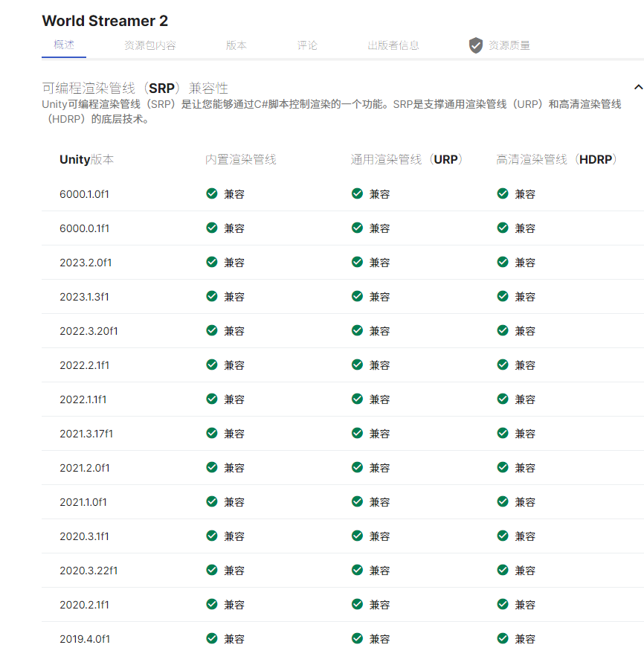Image resolution: width=644 pixels, height=671 pixels.
Task: Click the built-in pipeline checkmark for 2021.2.0f1
Action: [x=212, y=467]
